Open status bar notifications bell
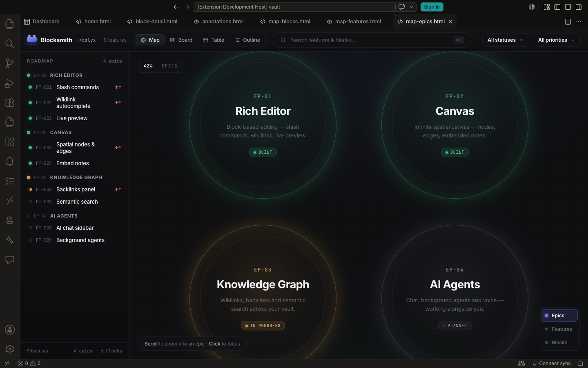588x368 pixels. click(x=581, y=364)
